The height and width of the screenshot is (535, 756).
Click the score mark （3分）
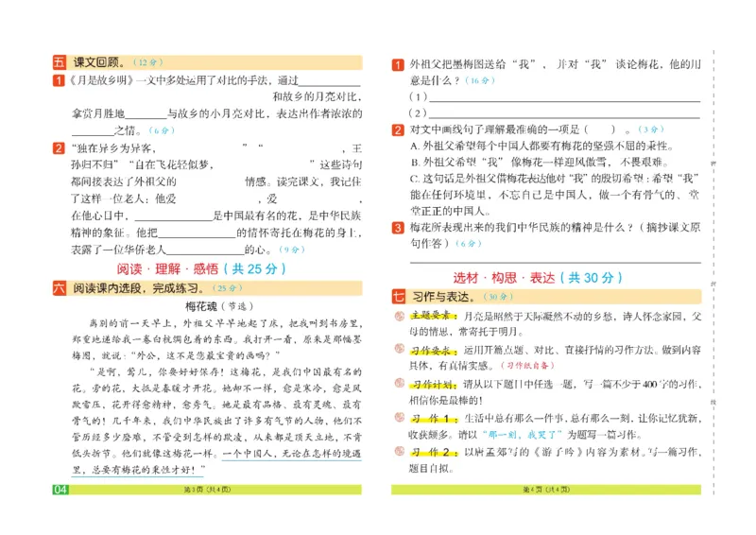tap(651, 129)
